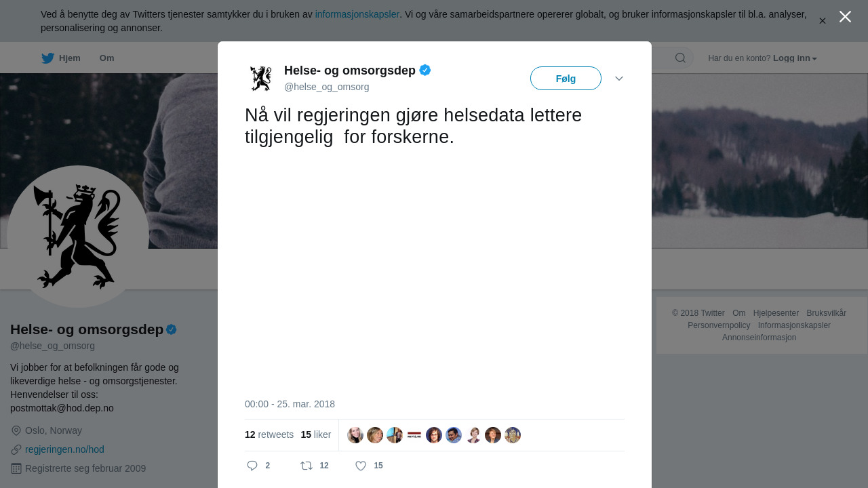The width and height of the screenshot is (868, 488).
Task: Click the retweet icon with count 12
Action: point(307,466)
